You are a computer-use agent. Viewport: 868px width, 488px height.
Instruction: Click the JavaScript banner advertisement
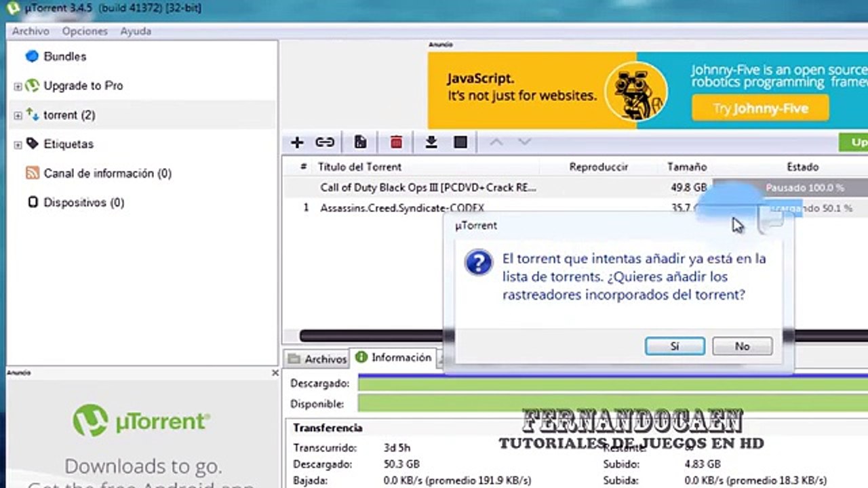click(x=648, y=91)
